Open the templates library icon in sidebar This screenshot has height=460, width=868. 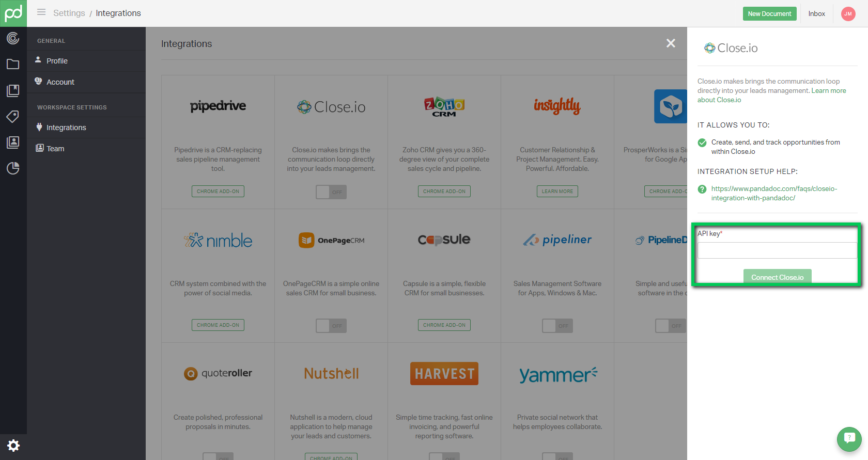coord(13,91)
